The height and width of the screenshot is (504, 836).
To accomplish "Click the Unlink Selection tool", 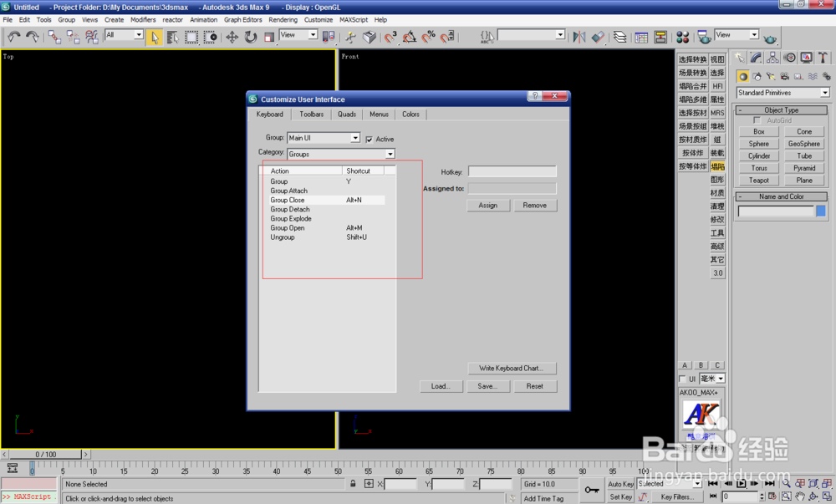I will (x=73, y=37).
